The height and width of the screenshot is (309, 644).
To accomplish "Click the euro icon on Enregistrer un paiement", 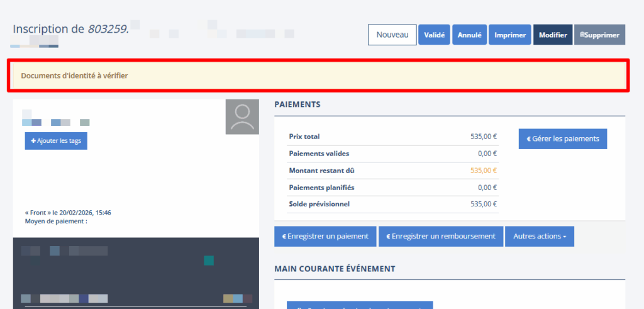I will (x=284, y=237).
